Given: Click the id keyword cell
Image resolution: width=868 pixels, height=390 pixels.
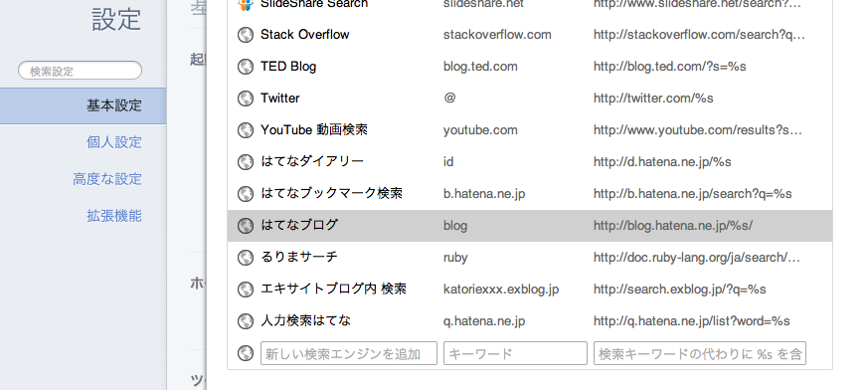Looking at the screenshot, I should (448, 162).
